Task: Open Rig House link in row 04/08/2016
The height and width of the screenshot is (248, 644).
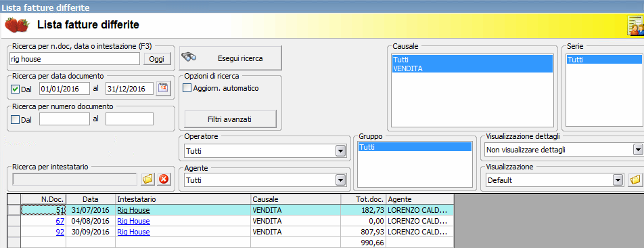Action: pyautogui.click(x=133, y=221)
